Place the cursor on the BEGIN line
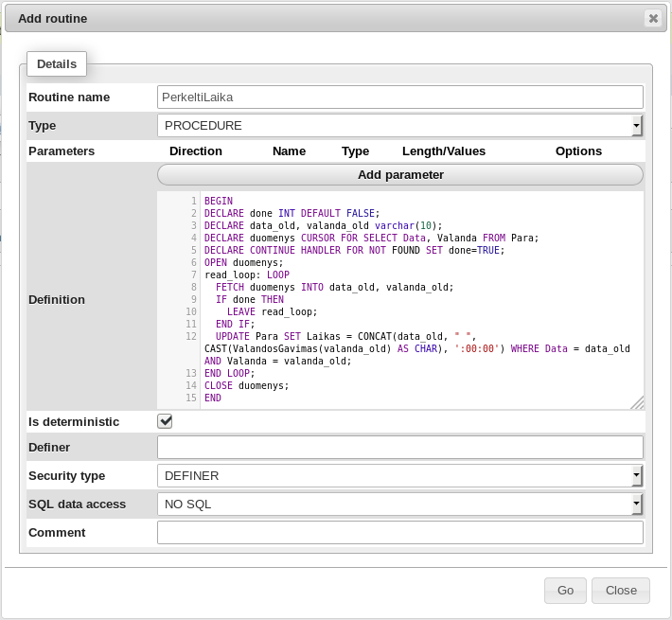Viewport: 672px width, 620px height. click(x=219, y=201)
